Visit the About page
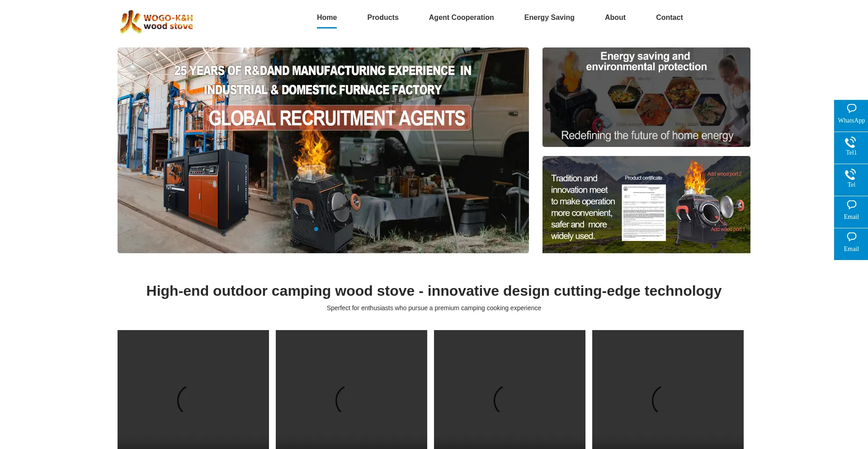Screen dimensions: 868x449 pos(615,18)
